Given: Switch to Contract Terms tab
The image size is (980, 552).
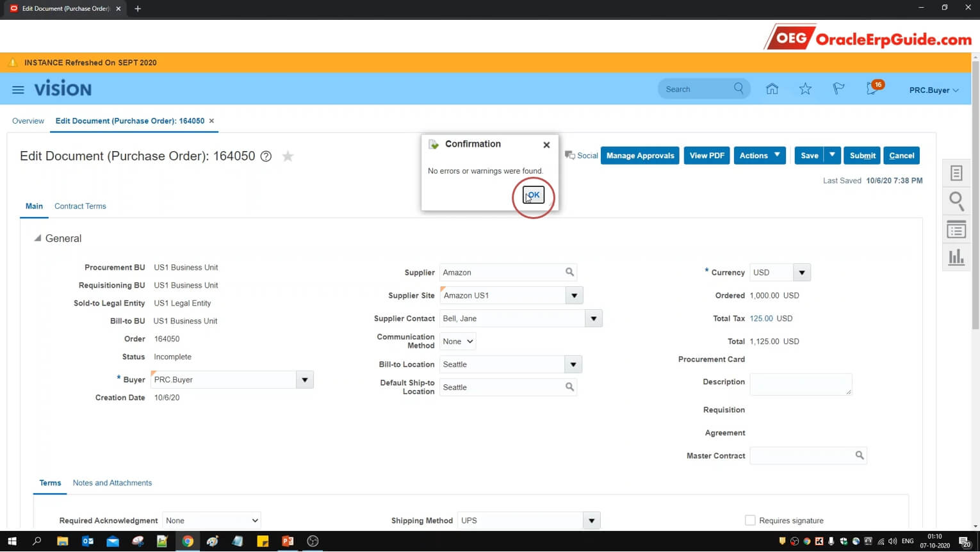Looking at the screenshot, I should [x=80, y=206].
